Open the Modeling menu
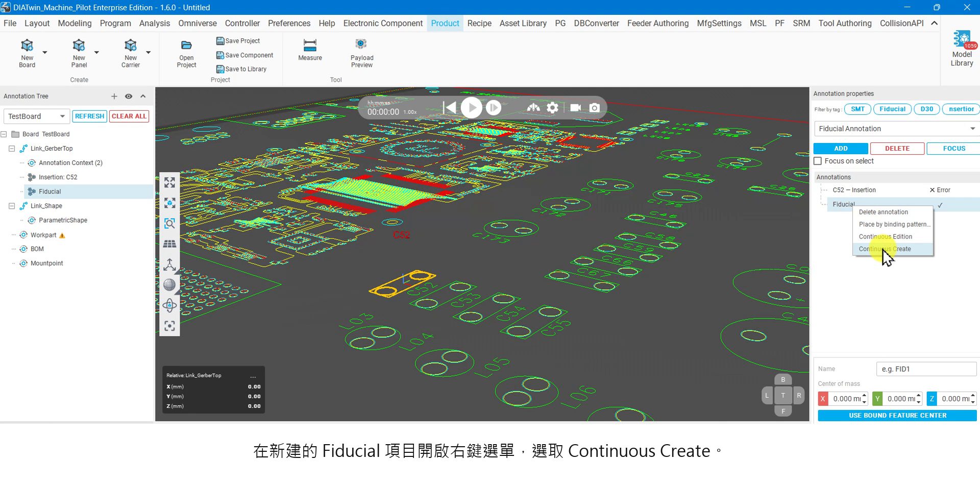This screenshot has height=485, width=980. pos(75,23)
